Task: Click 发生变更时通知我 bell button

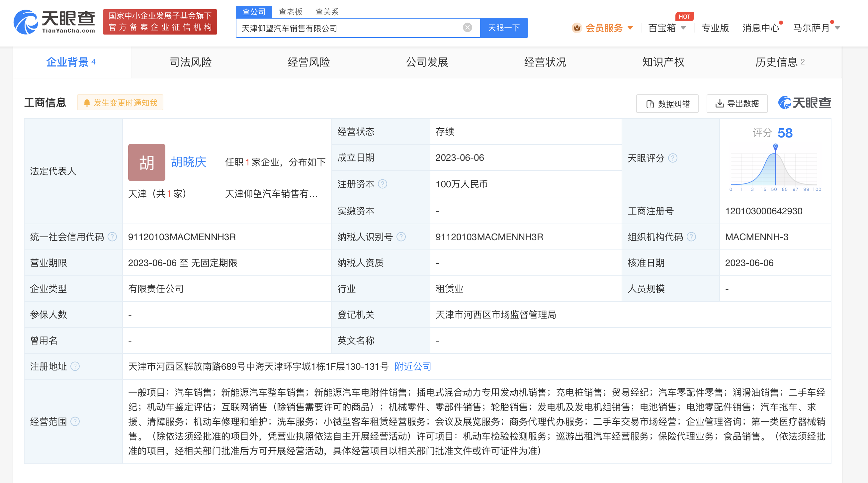Action: click(120, 102)
